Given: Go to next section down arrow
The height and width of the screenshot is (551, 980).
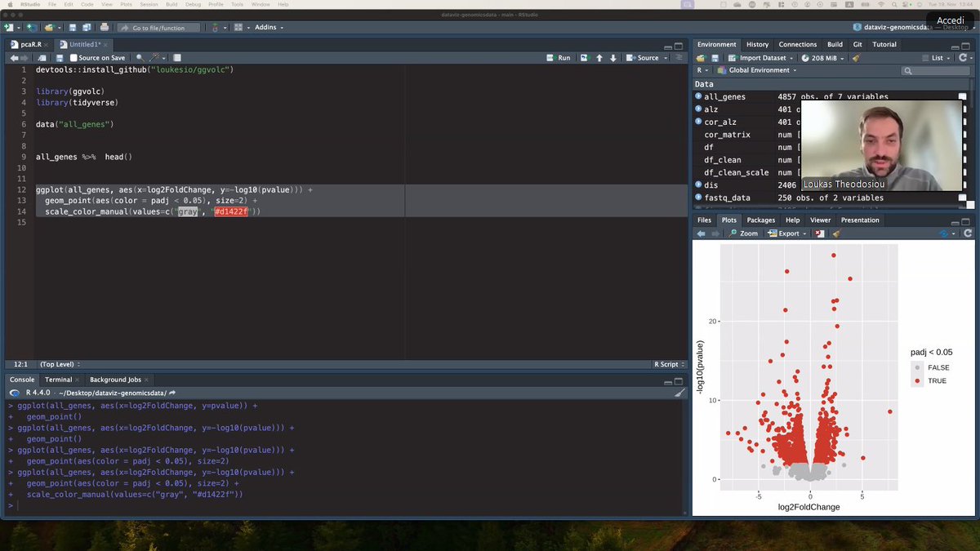Looking at the screenshot, I should pyautogui.click(x=613, y=58).
